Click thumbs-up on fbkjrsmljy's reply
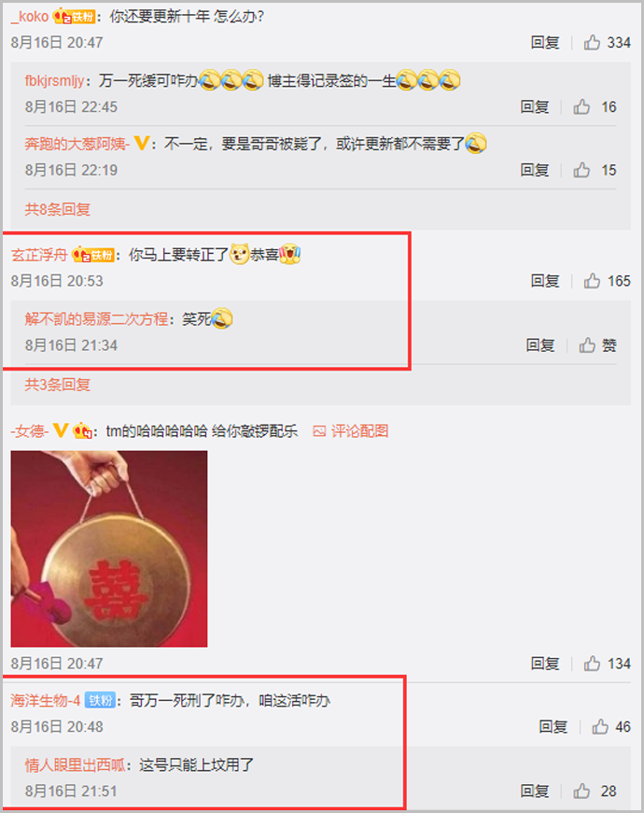Image resolution: width=644 pixels, height=813 pixels. click(581, 106)
